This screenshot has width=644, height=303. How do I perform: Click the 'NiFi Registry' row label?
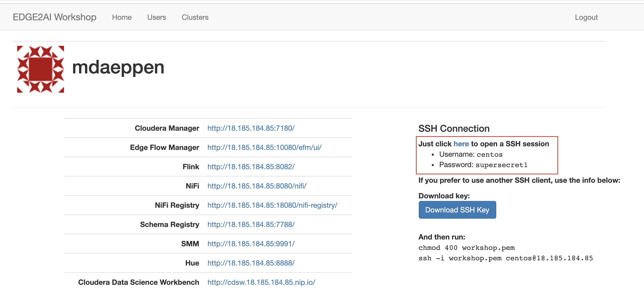(177, 205)
